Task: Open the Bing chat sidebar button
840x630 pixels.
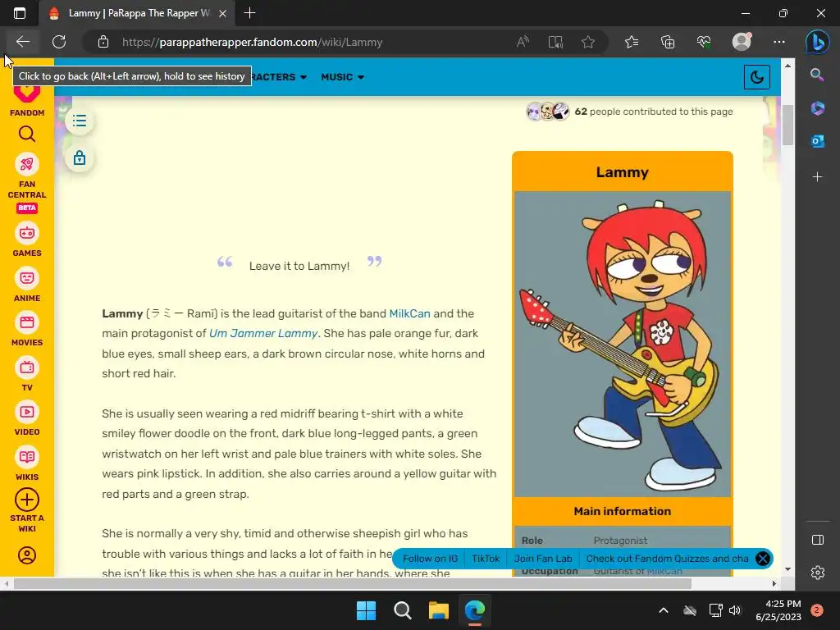Action: click(x=818, y=42)
